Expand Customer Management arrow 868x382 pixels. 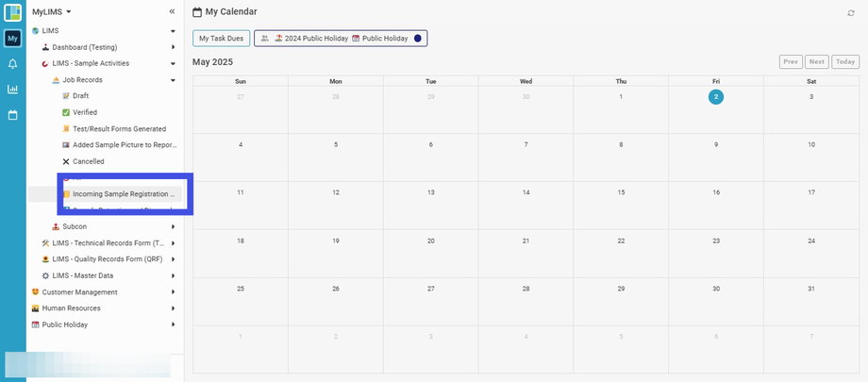(x=173, y=291)
